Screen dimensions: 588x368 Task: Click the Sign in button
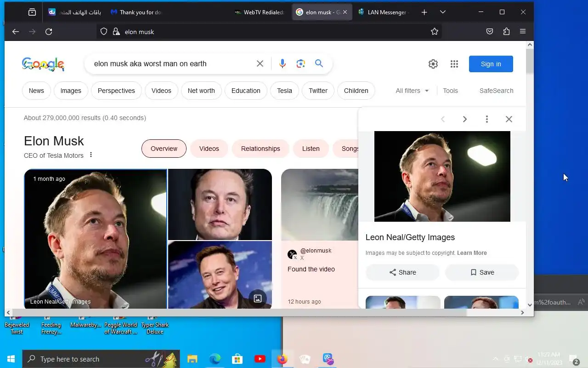click(491, 64)
